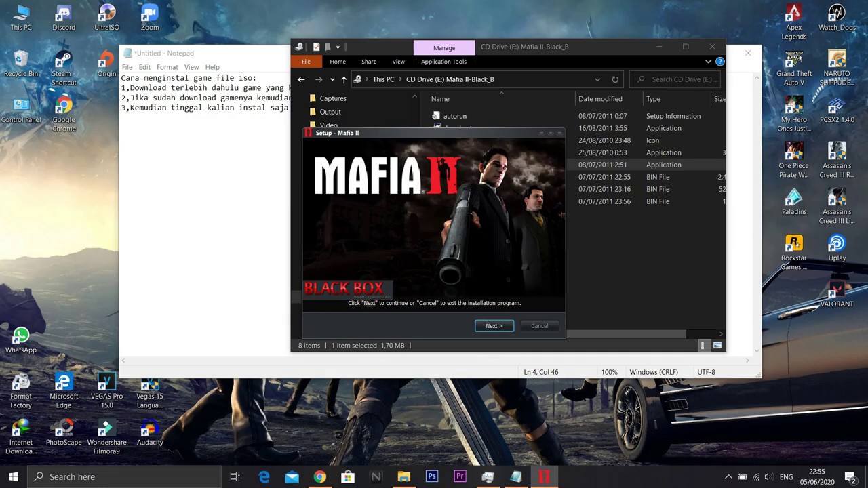Expand the address bar history dropdown
Viewport: 868px width, 488px height.
click(597, 79)
